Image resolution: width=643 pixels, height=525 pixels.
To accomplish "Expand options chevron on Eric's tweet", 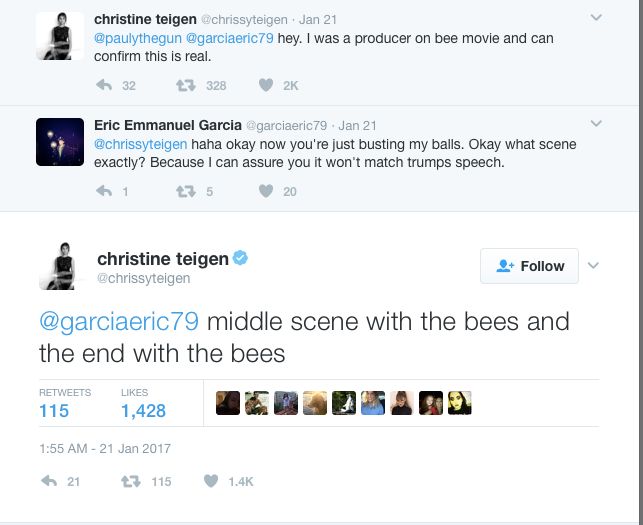I will (x=597, y=124).
